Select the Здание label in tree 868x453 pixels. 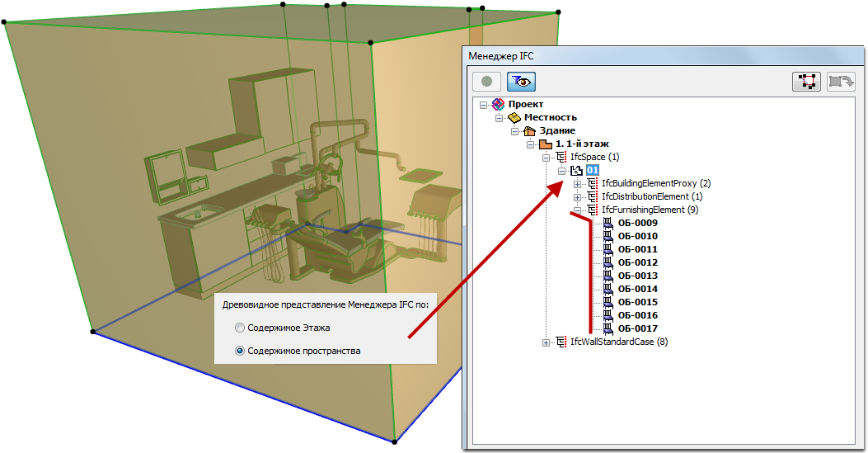[x=557, y=130]
